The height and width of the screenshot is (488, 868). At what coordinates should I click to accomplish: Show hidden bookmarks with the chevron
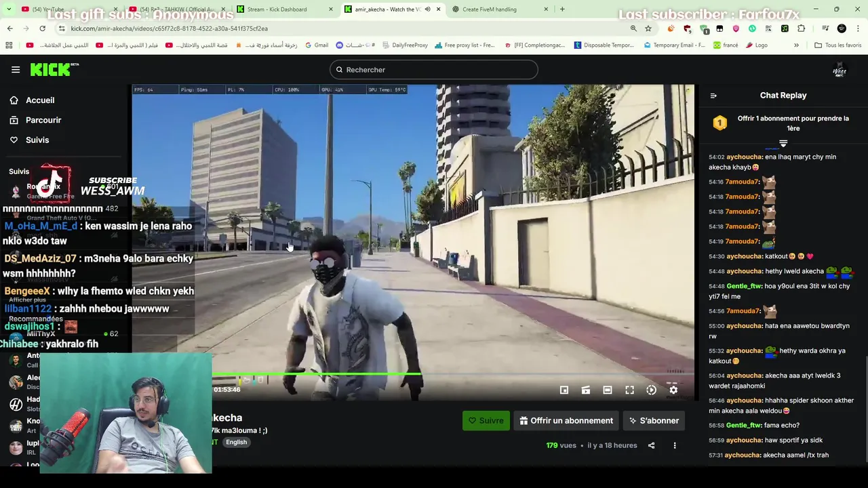(796, 45)
